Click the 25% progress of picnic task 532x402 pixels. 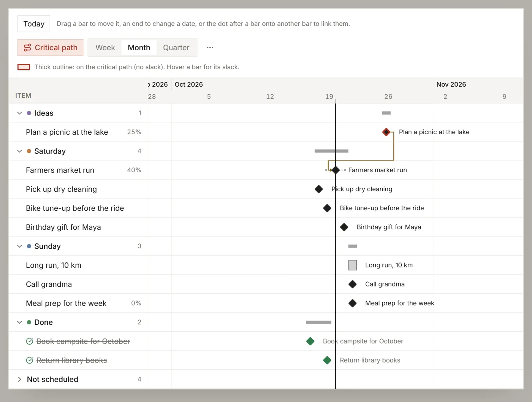tap(134, 132)
